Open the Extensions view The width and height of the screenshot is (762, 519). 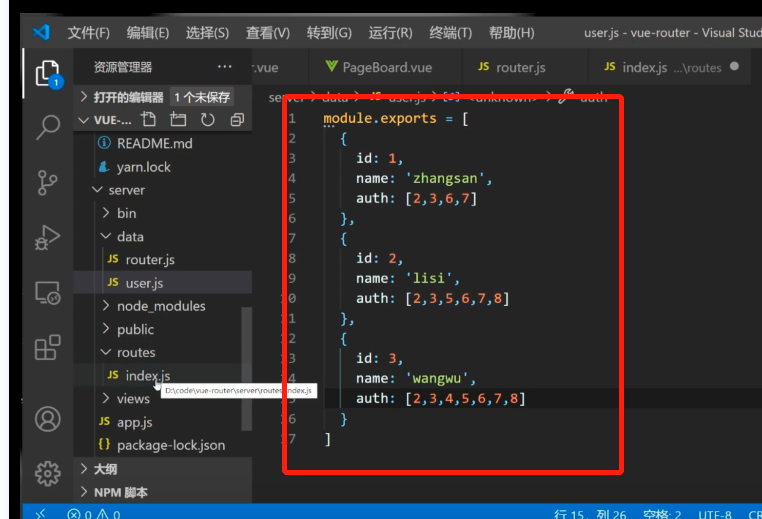pos(48,347)
